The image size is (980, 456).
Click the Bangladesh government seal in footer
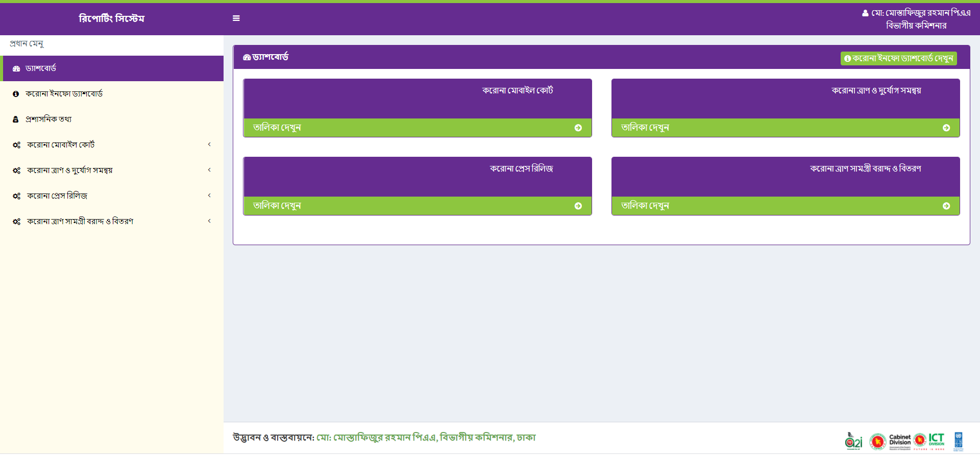pos(877,442)
